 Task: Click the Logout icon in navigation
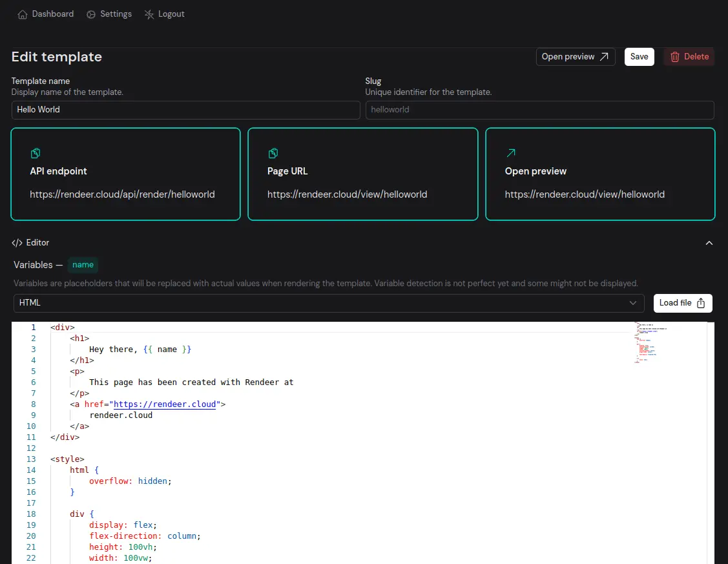149,14
